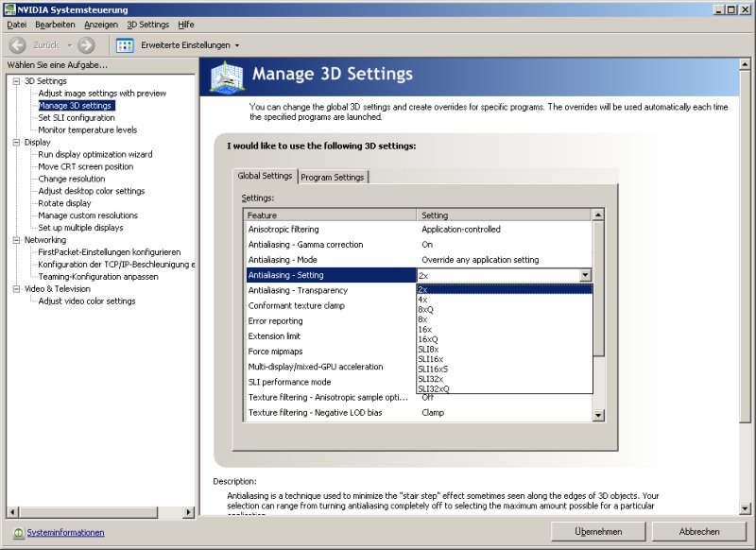Click the Forward arrow icon in toolbar
This screenshot has height=550, width=756.
(86, 45)
